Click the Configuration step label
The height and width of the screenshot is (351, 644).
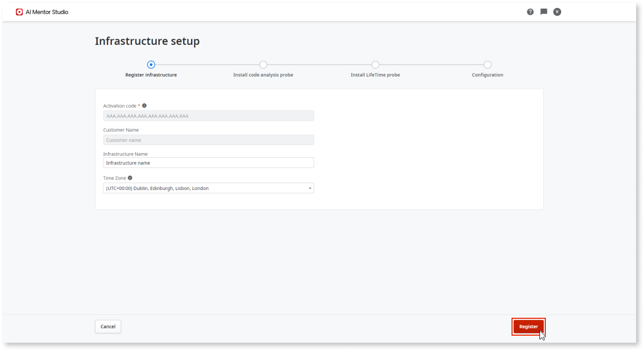pos(487,74)
